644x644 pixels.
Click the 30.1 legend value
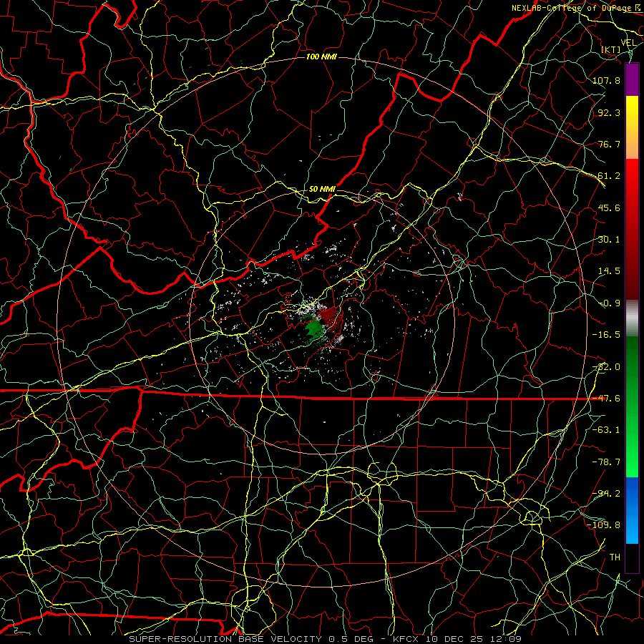coord(609,240)
